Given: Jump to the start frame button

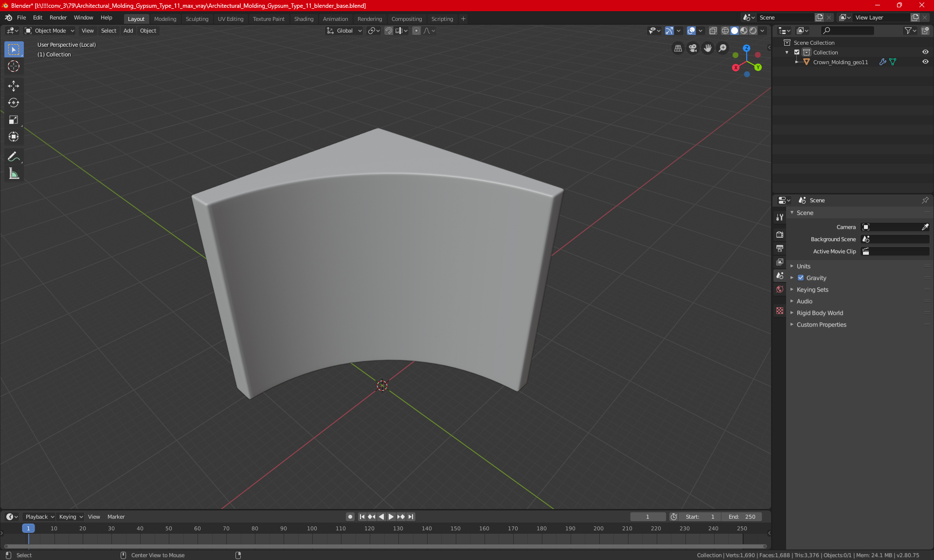Looking at the screenshot, I should tap(362, 517).
